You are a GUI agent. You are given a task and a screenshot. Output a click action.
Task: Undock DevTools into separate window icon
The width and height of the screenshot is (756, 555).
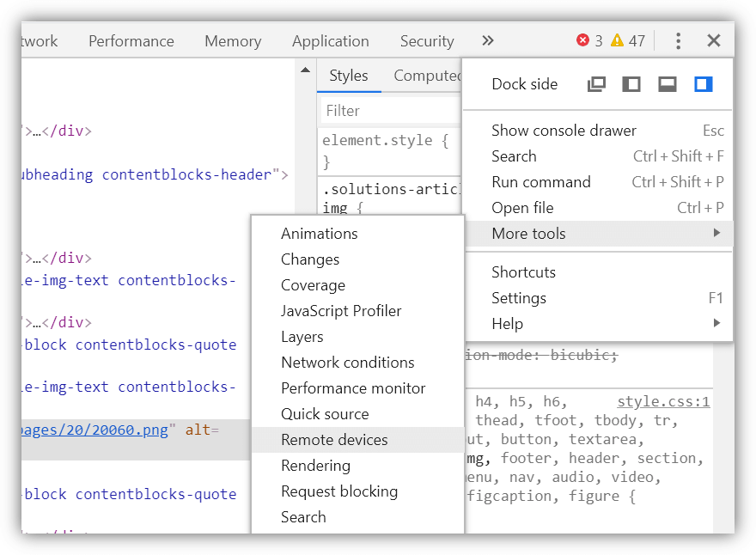(x=596, y=84)
